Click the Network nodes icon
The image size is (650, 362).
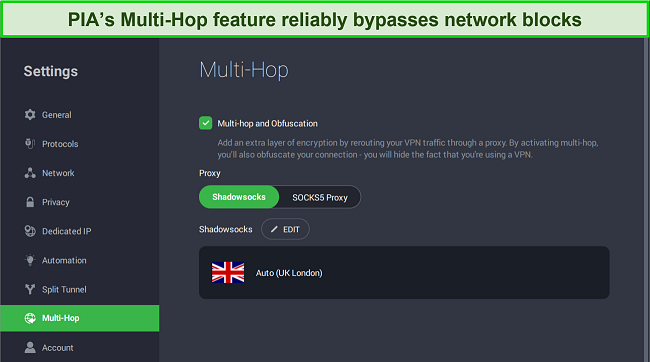pos(30,173)
